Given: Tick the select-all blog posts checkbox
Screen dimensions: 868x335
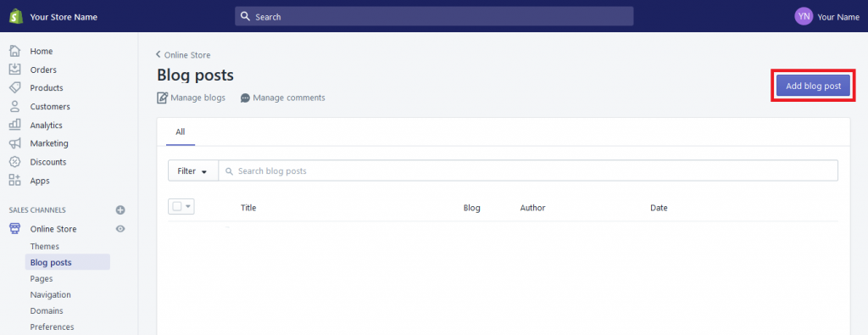Looking at the screenshot, I should tap(177, 207).
